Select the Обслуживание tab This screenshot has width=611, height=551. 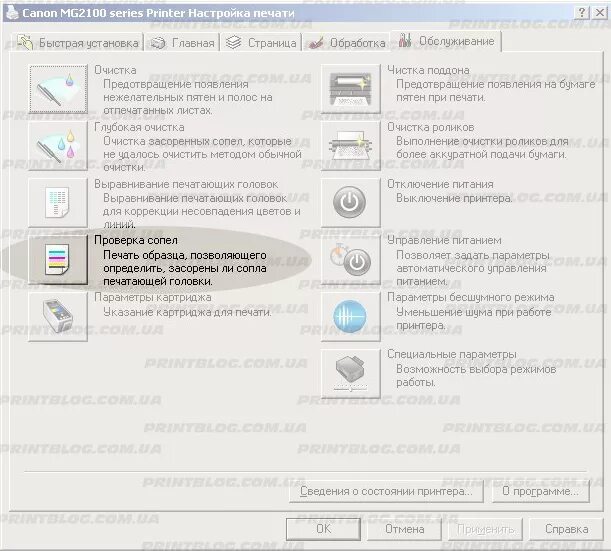446,41
